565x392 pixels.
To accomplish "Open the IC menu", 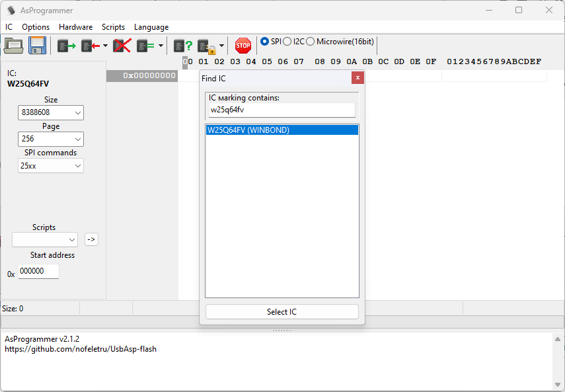I will (9, 27).
